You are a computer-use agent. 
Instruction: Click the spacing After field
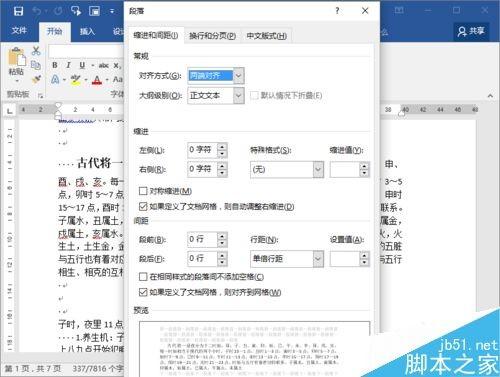point(202,259)
